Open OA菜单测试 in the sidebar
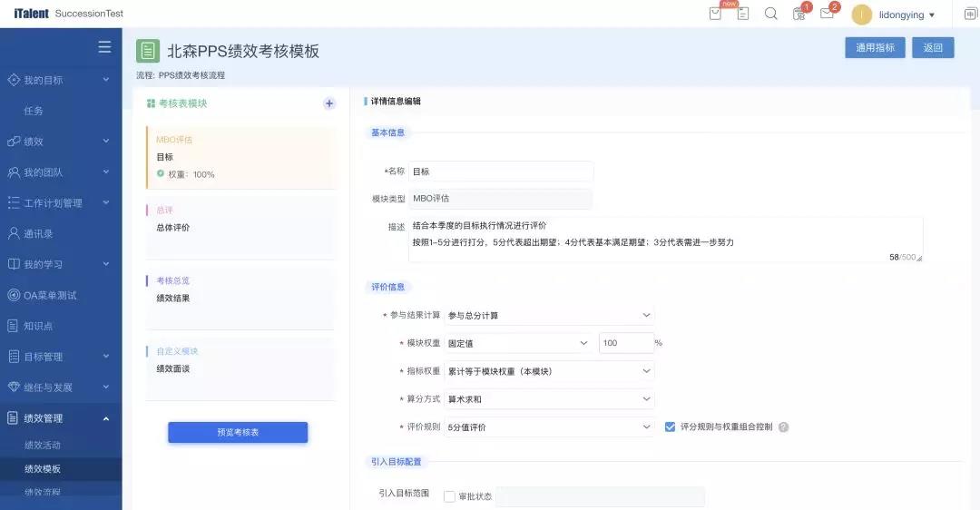 click(50, 295)
